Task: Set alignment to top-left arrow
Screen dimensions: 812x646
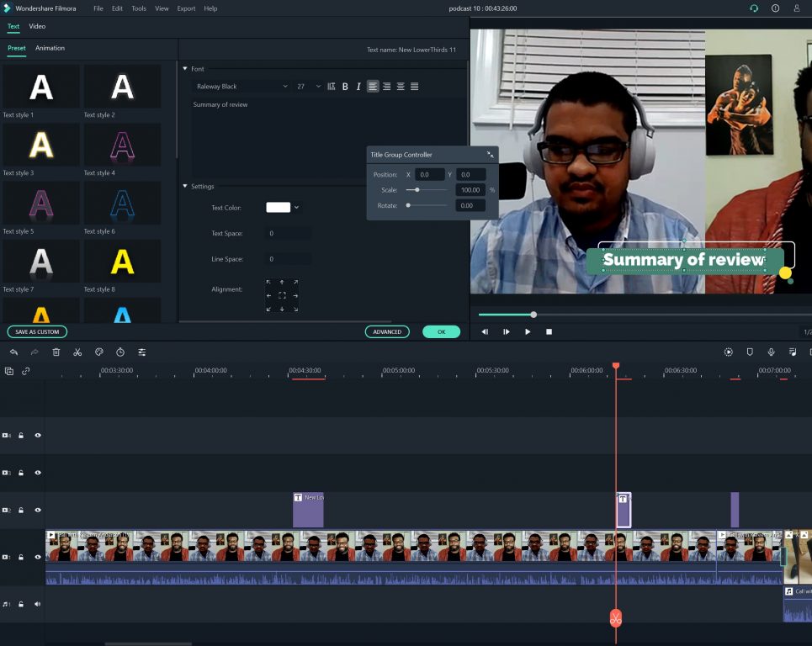Action: 268,282
